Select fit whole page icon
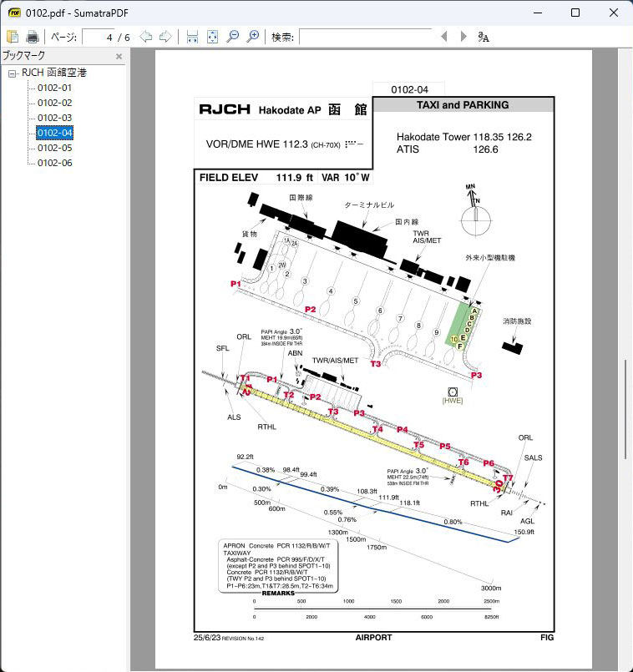 pyautogui.click(x=212, y=37)
